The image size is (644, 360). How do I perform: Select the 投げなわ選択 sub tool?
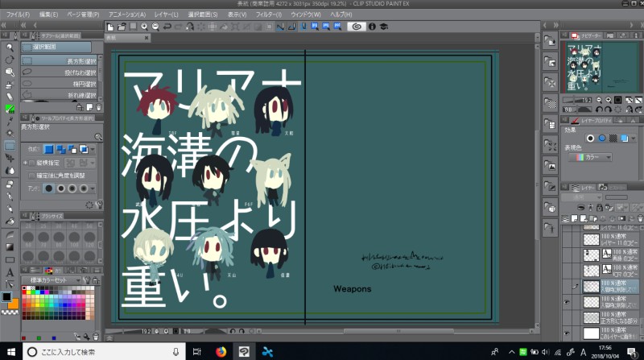(59, 72)
